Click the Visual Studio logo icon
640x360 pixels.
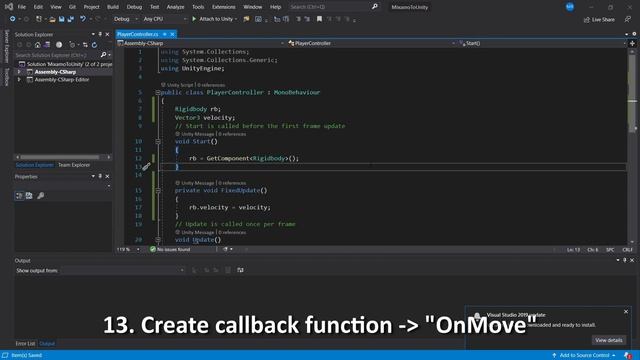[x=8, y=7]
